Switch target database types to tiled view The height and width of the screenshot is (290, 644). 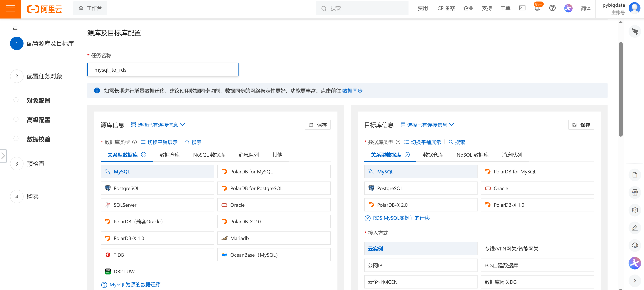coord(423,142)
